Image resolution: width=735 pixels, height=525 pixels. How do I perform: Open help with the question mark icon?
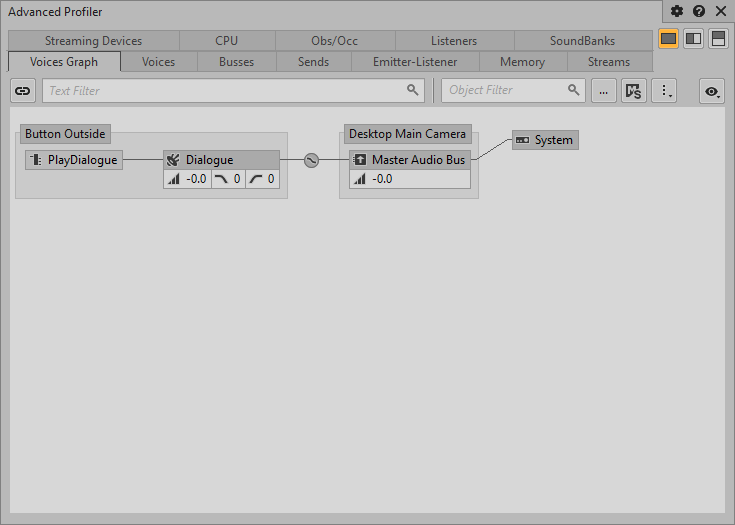point(699,11)
